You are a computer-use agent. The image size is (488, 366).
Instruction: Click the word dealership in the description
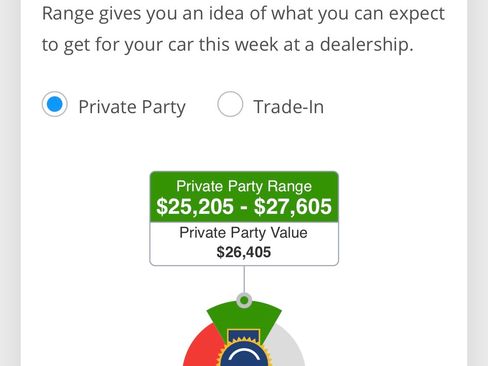(x=367, y=45)
